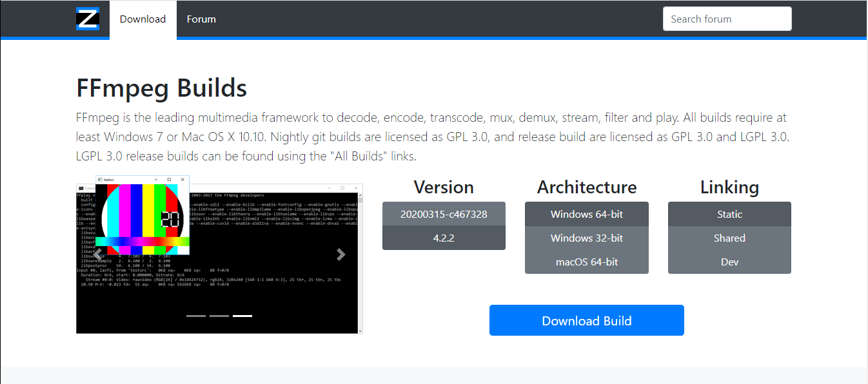Select the first carousel indicator
The height and width of the screenshot is (384, 868).
[196, 316]
